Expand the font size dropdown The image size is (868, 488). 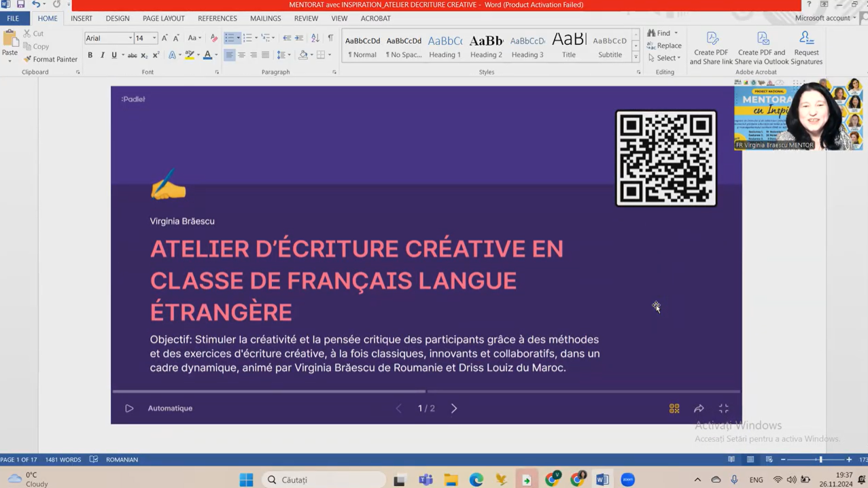coord(154,38)
